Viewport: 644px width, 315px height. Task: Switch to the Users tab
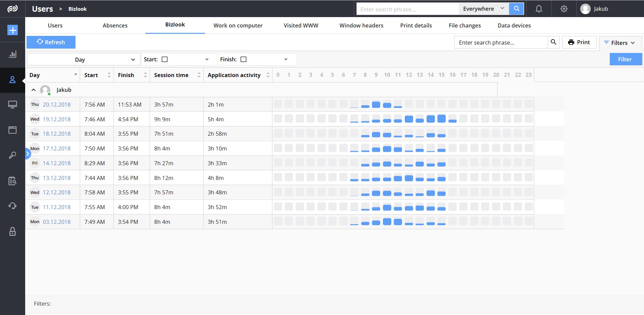55,25
